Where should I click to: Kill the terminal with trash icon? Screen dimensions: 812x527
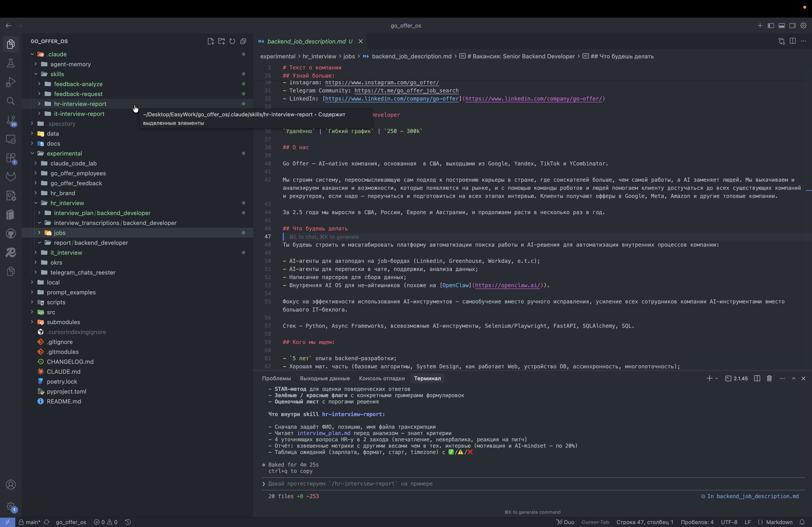tap(769, 378)
